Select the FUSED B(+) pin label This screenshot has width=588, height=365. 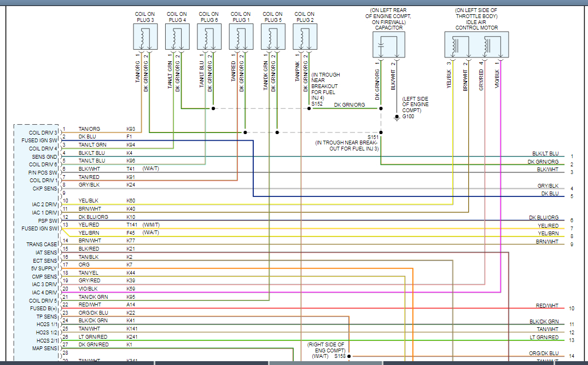coord(44,308)
